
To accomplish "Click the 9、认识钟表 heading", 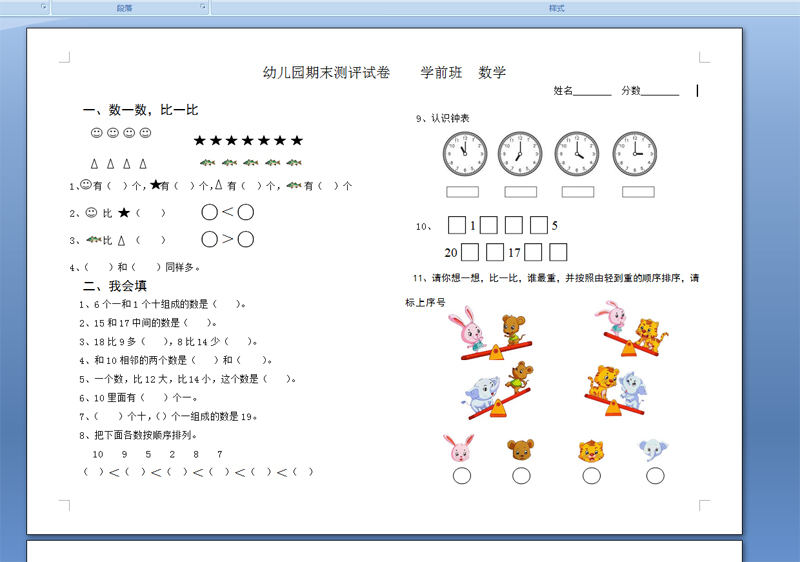I will (442, 118).
